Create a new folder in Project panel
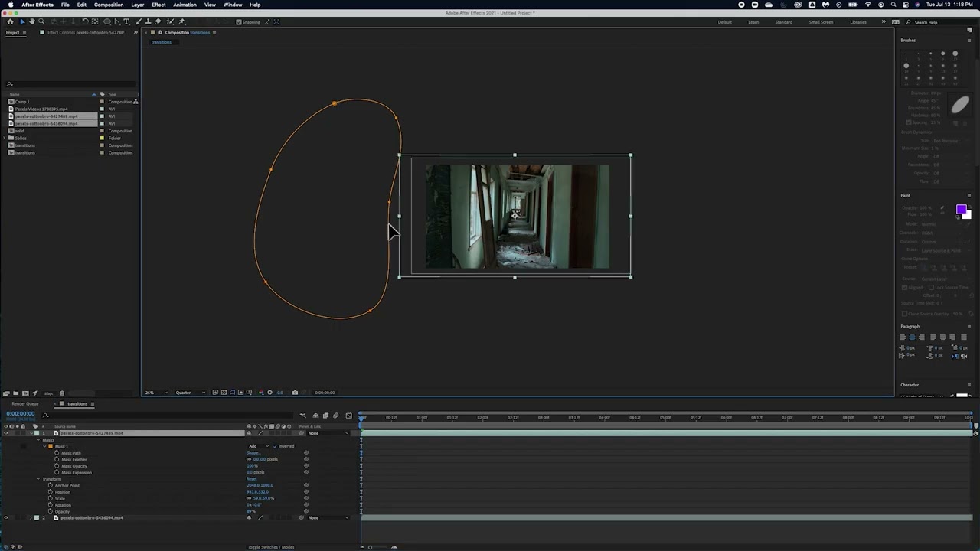The image size is (980, 551). click(x=15, y=393)
